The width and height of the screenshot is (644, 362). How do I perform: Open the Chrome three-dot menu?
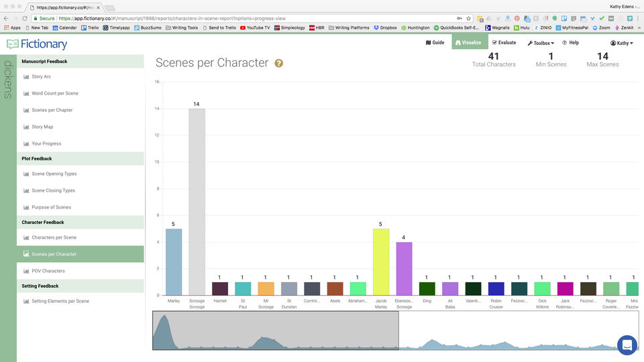click(639, 19)
